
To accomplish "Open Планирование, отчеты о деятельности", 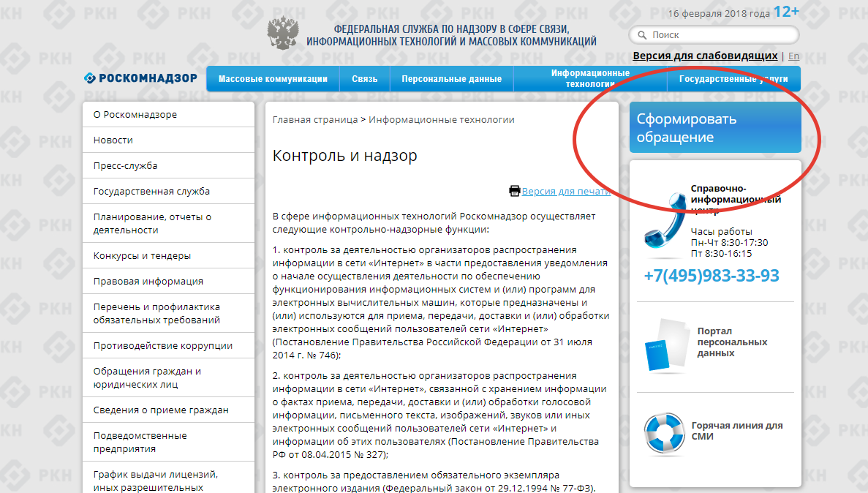I will point(168,223).
